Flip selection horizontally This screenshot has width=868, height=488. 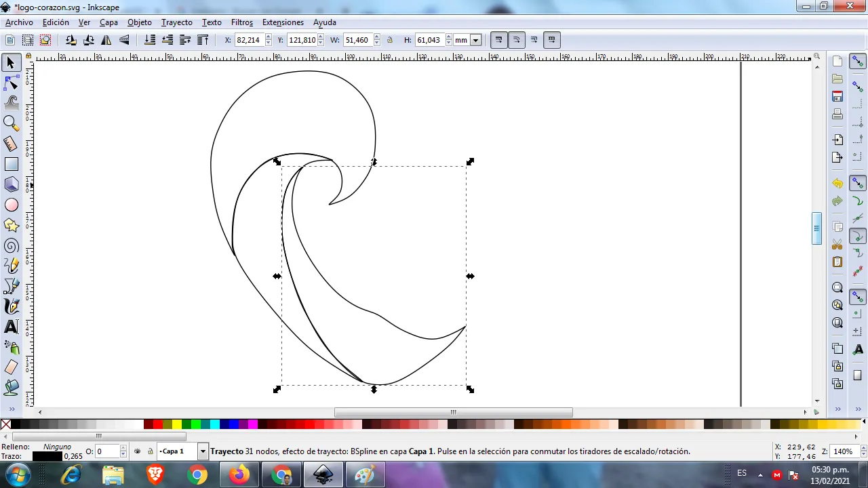point(106,40)
